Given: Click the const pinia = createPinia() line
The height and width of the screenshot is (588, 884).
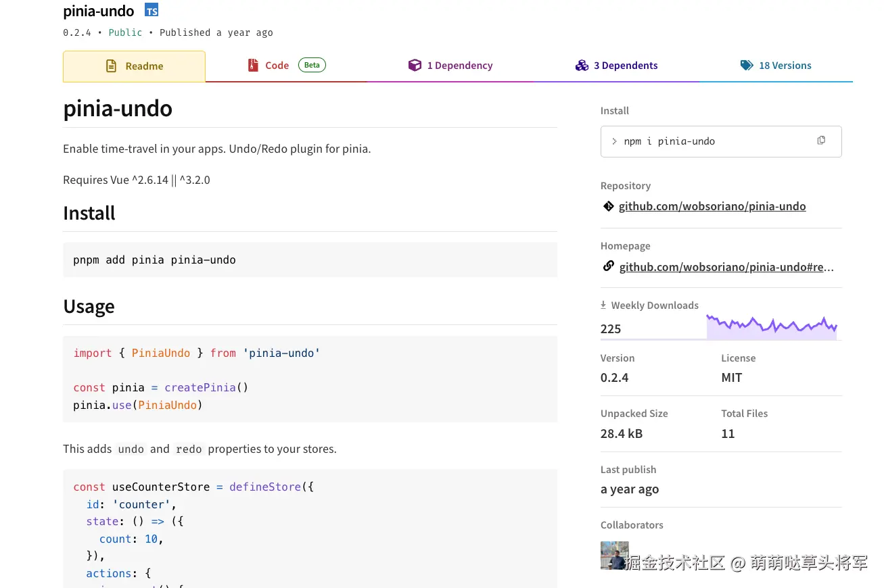Looking at the screenshot, I should (x=161, y=387).
